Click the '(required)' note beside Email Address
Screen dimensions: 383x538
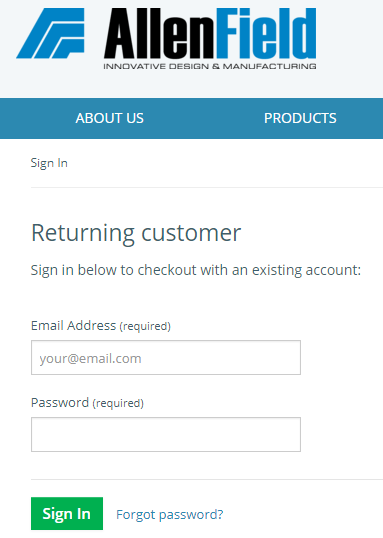145,326
